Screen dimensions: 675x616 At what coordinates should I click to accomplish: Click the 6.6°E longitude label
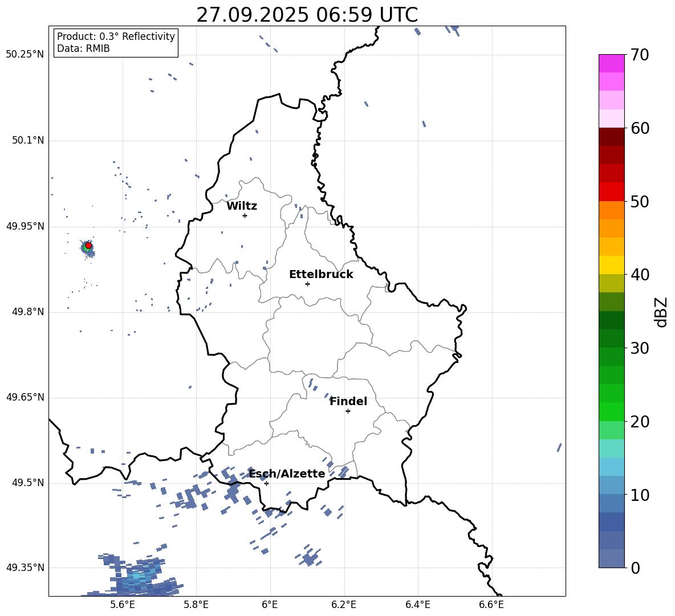pos(491,605)
